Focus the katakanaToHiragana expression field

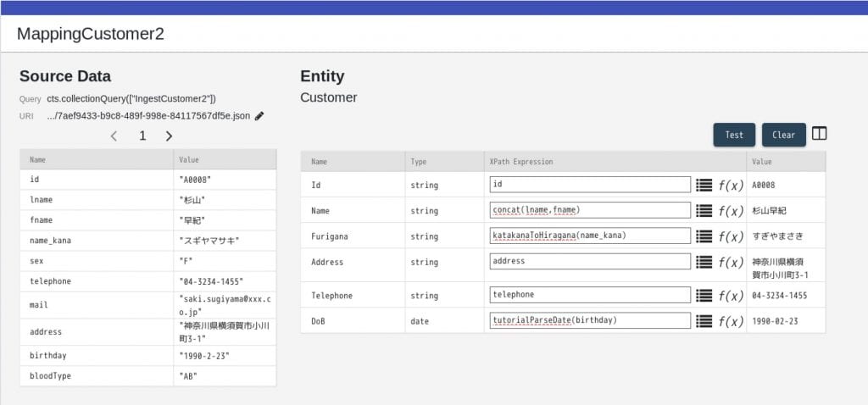(590, 236)
